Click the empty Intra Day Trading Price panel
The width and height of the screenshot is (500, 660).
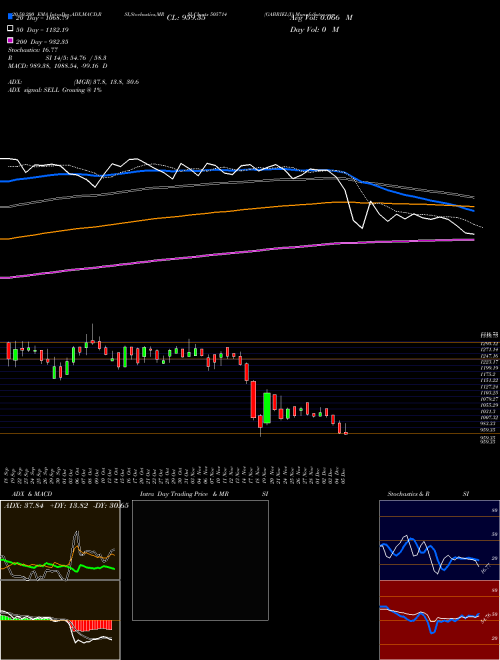(x=200, y=560)
